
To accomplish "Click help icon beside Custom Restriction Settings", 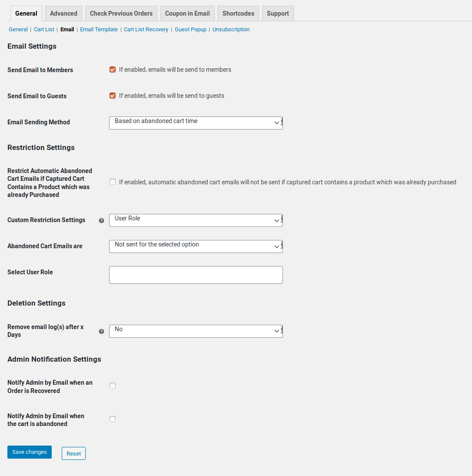I will point(101,220).
